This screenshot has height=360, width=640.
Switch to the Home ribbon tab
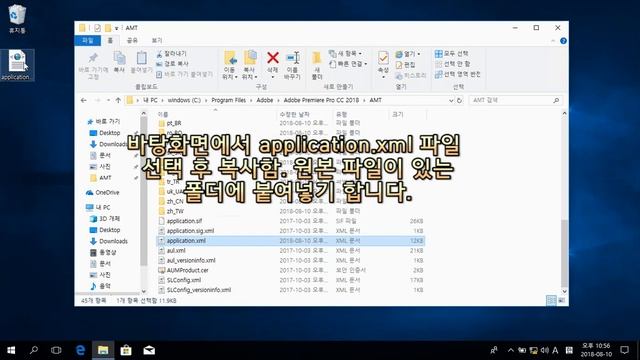tap(110, 40)
